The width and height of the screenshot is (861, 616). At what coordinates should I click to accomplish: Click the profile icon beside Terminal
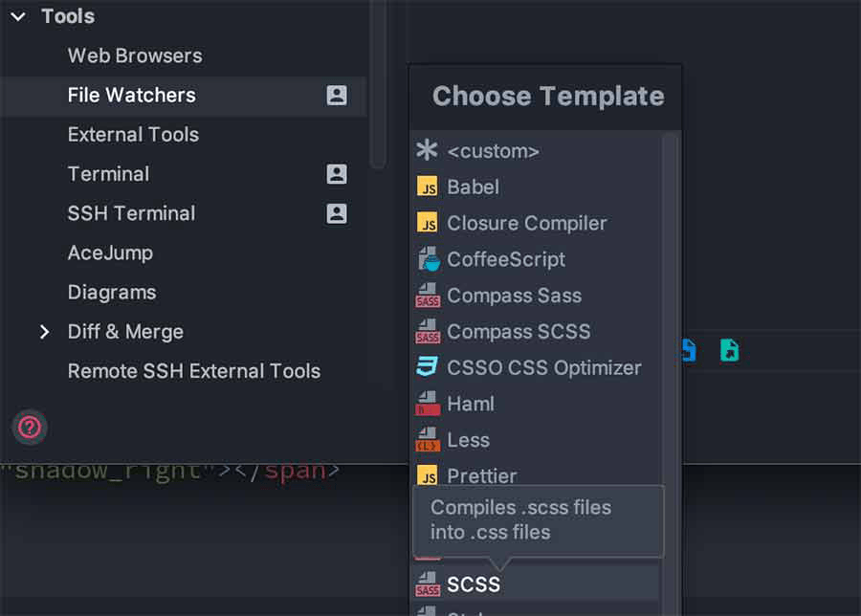pyautogui.click(x=337, y=174)
